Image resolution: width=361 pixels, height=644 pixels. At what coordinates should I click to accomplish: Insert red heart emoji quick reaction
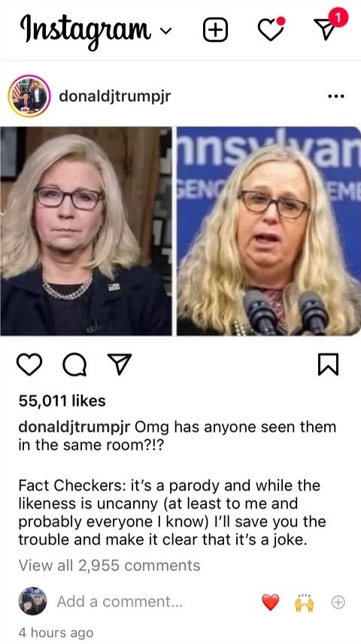pyautogui.click(x=270, y=603)
